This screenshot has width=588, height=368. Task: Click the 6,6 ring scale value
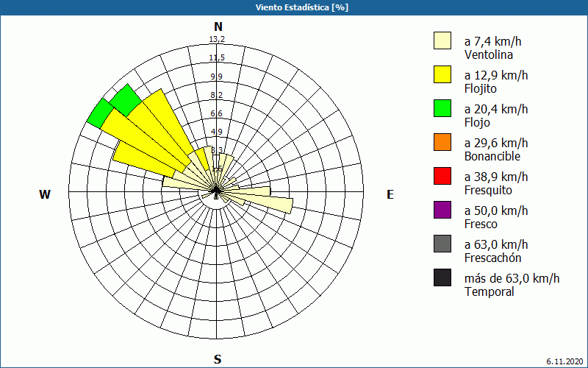(x=217, y=113)
